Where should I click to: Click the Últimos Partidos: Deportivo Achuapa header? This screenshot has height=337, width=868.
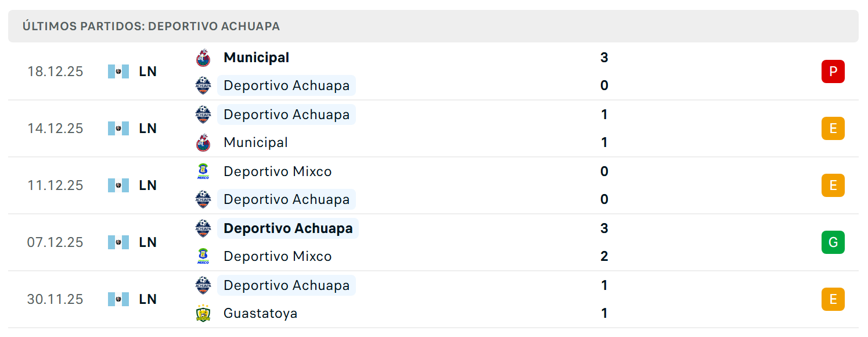[x=151, y=26]
